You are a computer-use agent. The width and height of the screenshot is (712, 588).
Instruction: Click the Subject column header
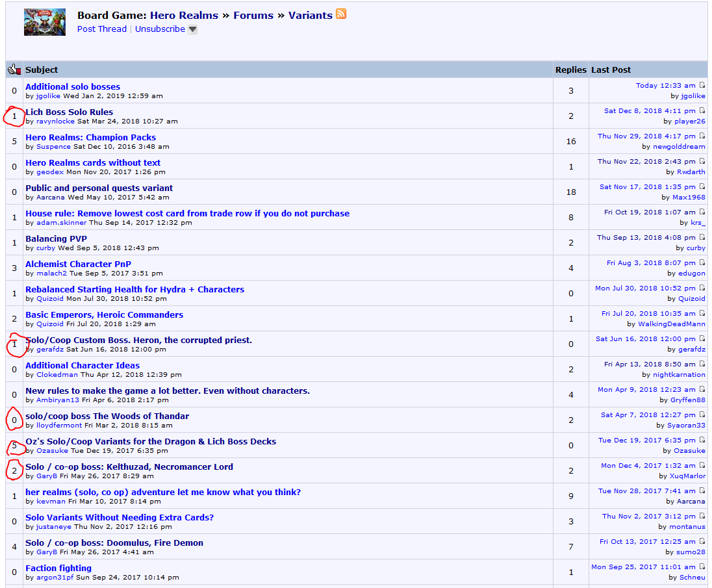(x=42, y=70)
